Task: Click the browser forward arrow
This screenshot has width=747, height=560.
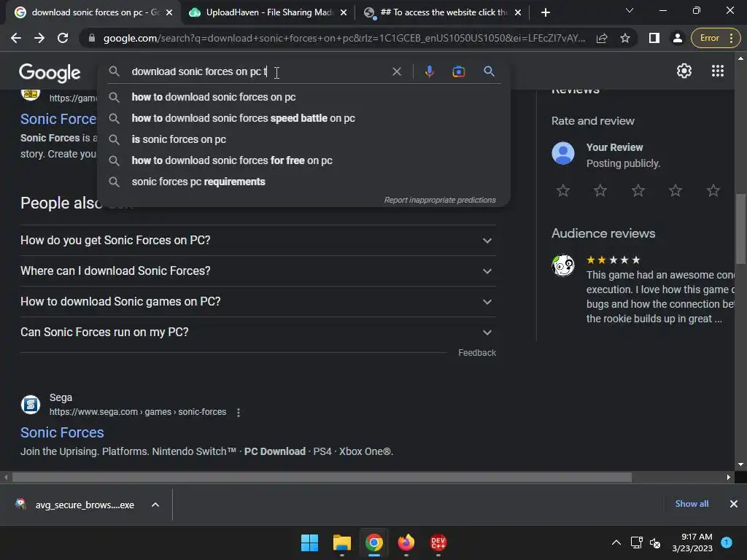Action: [39, 38]
